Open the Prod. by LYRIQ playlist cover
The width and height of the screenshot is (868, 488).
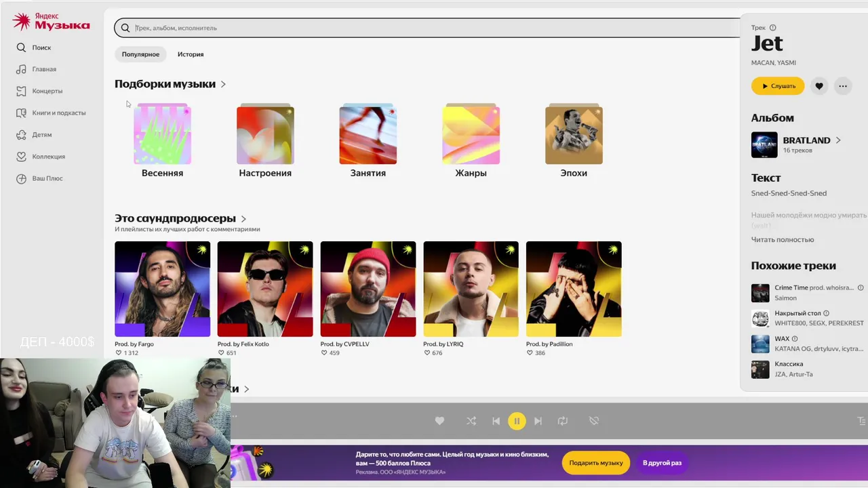471,289
